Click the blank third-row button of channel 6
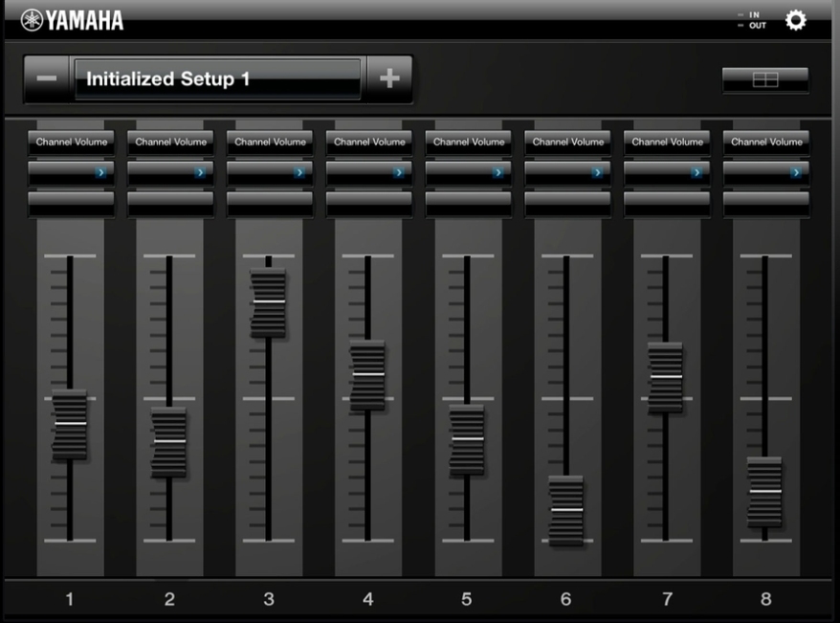Image resolution: width=840 pixels, height=623 pixels. pos(568,204)
